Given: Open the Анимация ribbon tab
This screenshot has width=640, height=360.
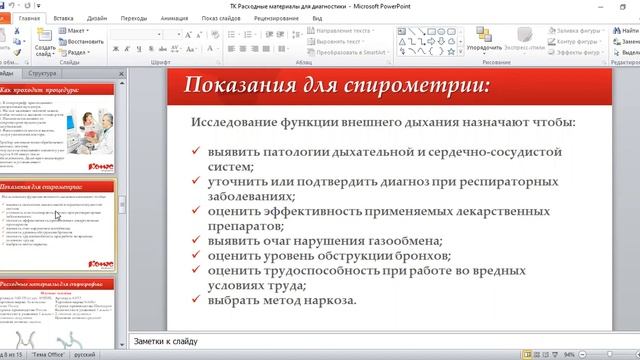Looking at the screenshot, I should (x=174, y=18).
